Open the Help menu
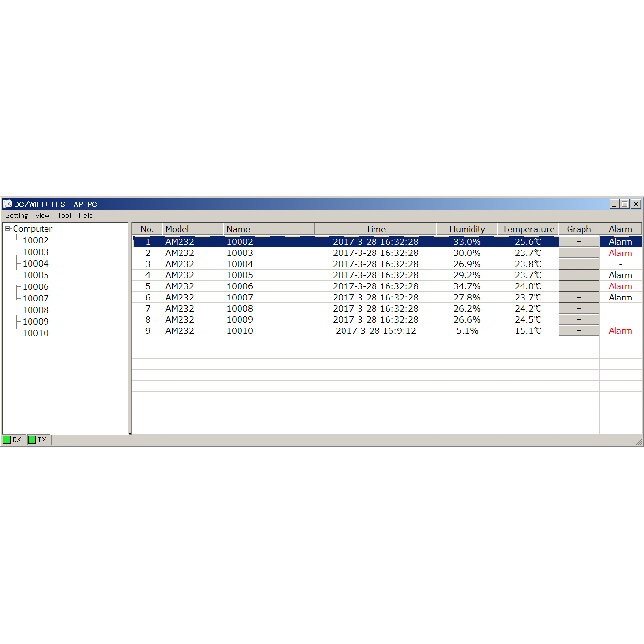This screenshot has width=644, height=644. [x=86, y=216]
